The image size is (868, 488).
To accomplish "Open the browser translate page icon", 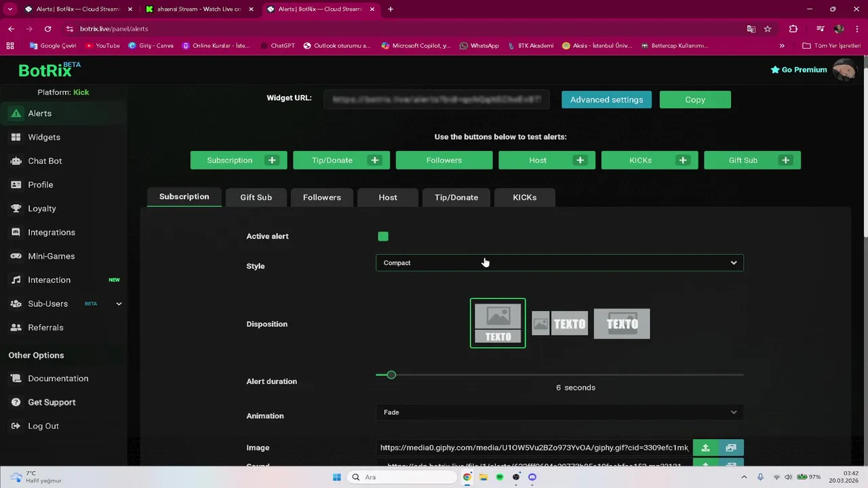I will 751,28.
